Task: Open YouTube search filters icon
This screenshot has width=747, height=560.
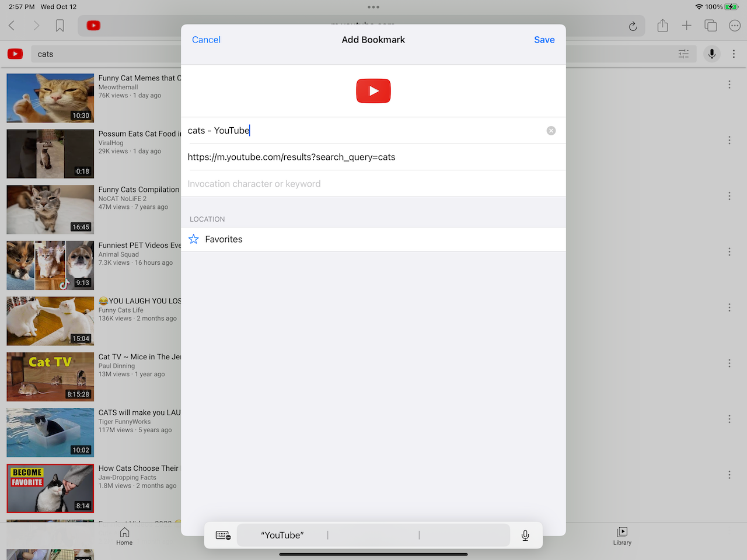Action: [683, 54]
